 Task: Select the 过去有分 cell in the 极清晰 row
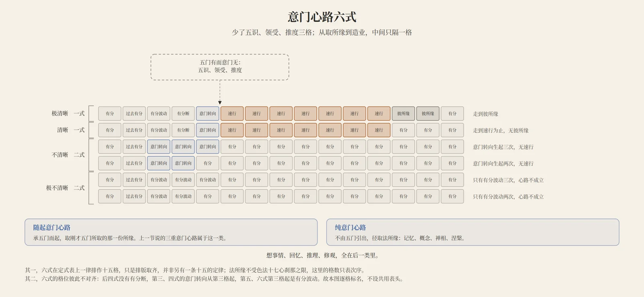[x=134, y=113]
